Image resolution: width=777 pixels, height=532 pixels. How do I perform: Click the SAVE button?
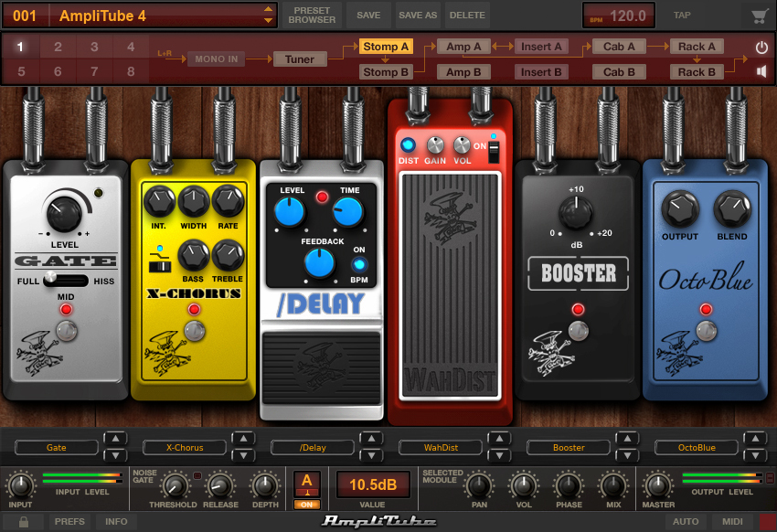[368, 15]
